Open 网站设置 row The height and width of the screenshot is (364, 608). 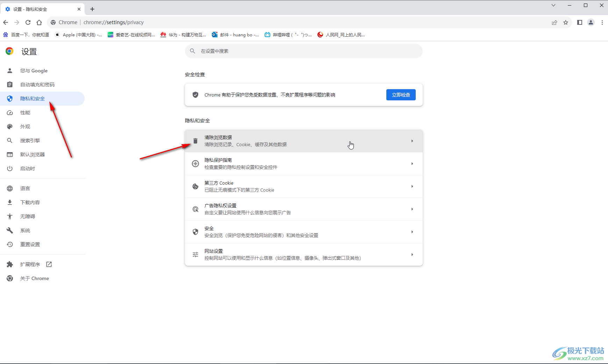303,255
